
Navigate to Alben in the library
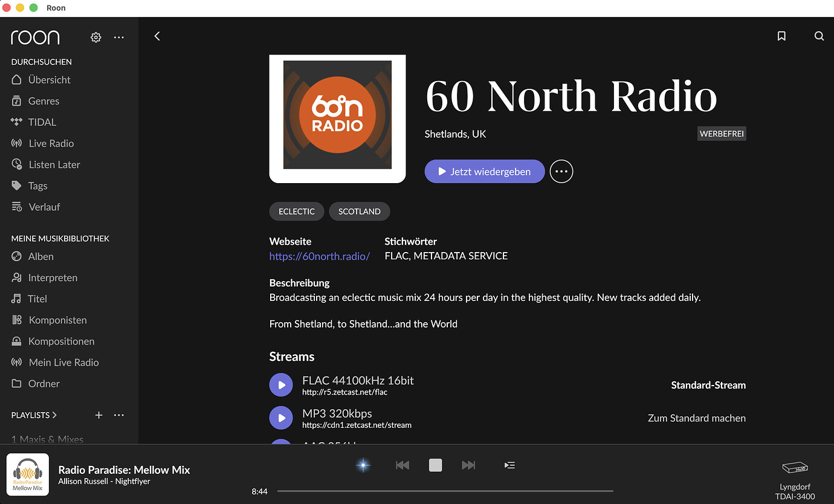tap(40, 256)
